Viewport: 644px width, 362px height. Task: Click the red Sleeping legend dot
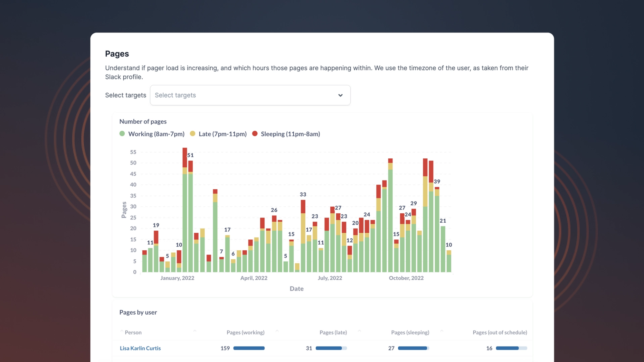pyautogui.click(x=255, y=134)
